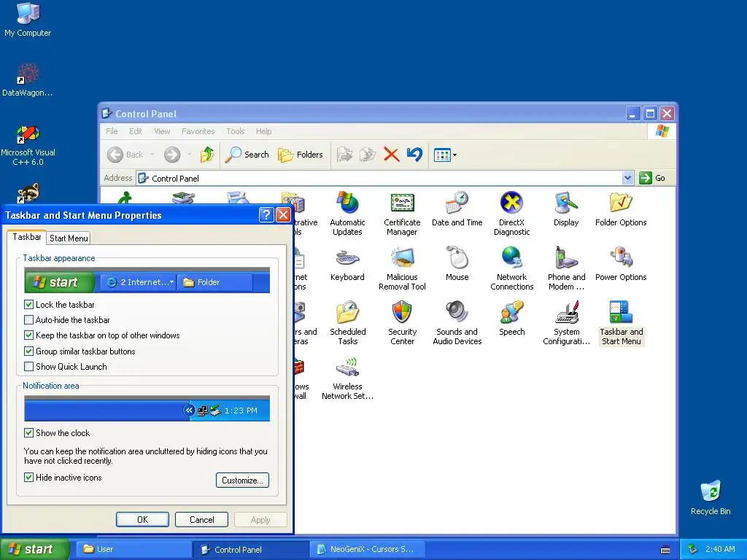The height and width of the screenshot is (560, 747).
Task: Select Scheduled Tasks icon
Action: coord(347,323)
